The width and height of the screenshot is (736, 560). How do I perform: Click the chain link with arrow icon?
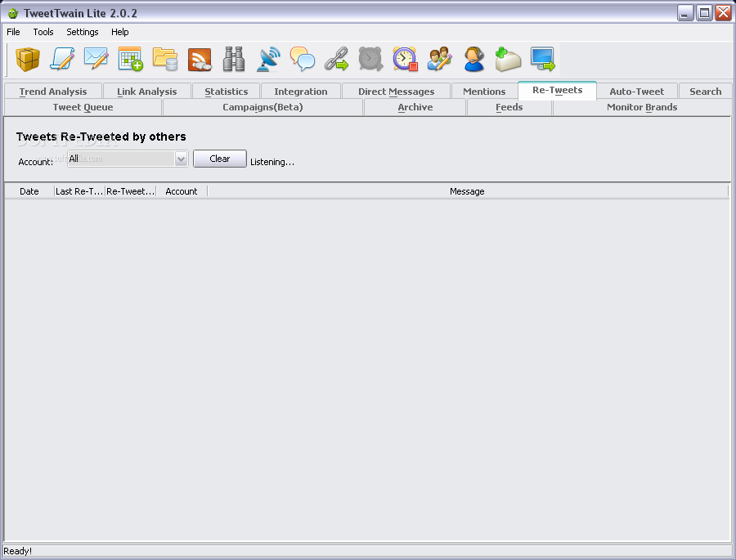tap(337, 59)
